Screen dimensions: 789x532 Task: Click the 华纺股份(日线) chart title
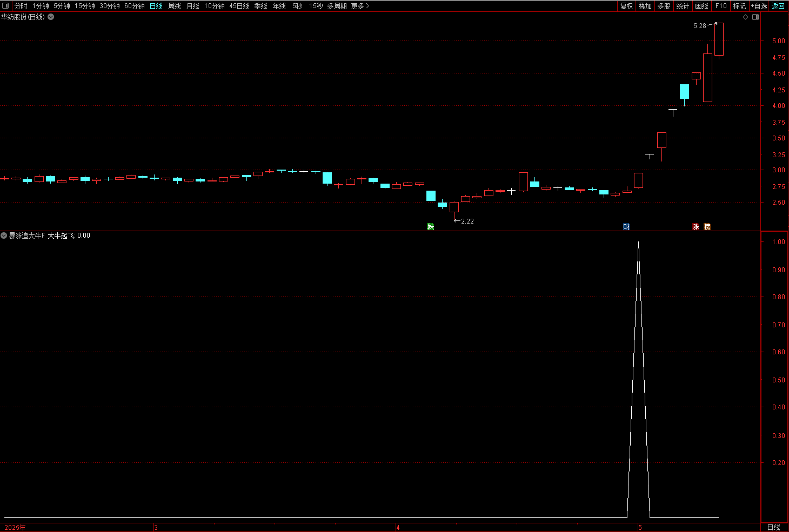pos(23,17)
